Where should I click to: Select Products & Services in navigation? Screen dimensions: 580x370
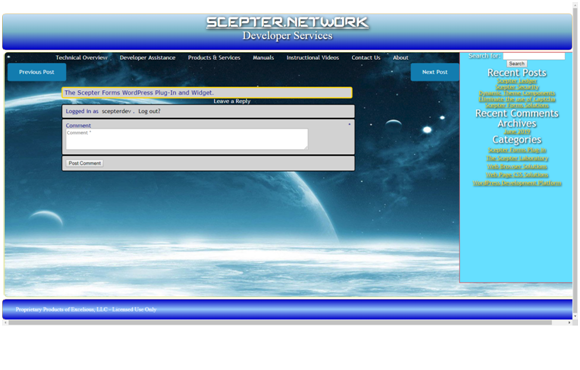click(214, 58)
